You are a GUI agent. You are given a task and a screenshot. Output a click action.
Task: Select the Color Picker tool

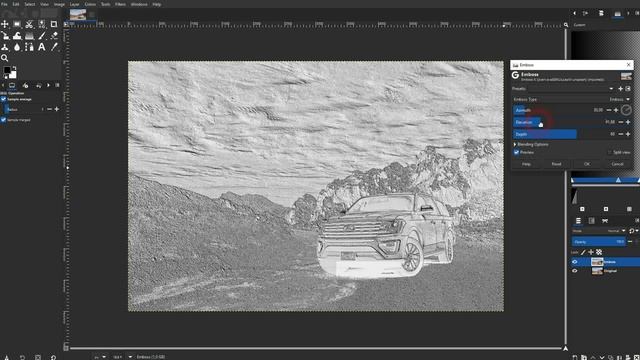tap(54, 47)
